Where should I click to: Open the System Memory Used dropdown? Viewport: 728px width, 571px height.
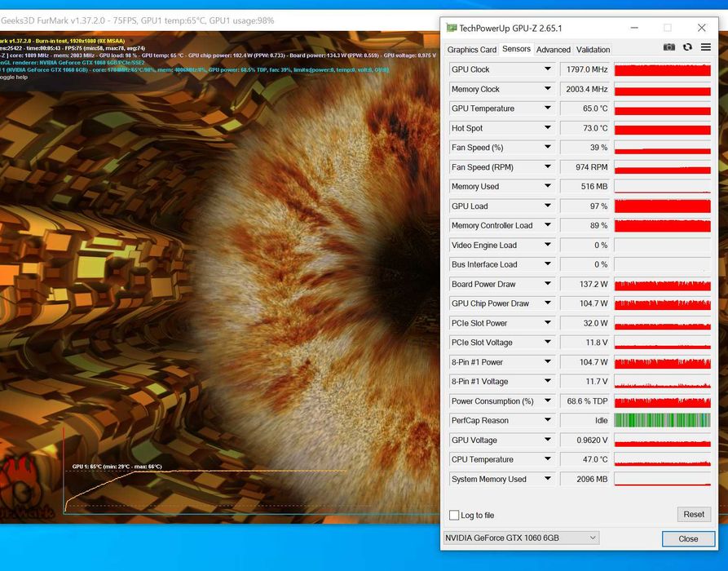pyautogui.click(x=548, y=479)
